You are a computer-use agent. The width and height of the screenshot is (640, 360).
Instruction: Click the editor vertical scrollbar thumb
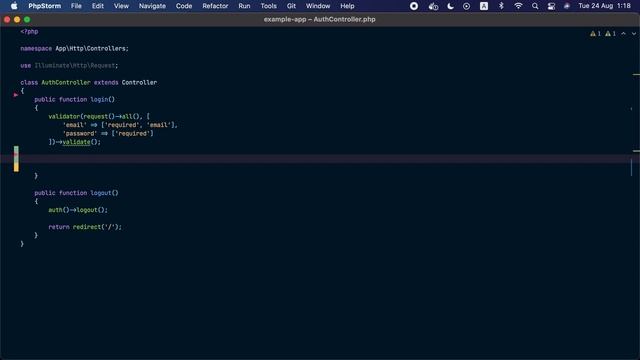(x=631, y=167)
